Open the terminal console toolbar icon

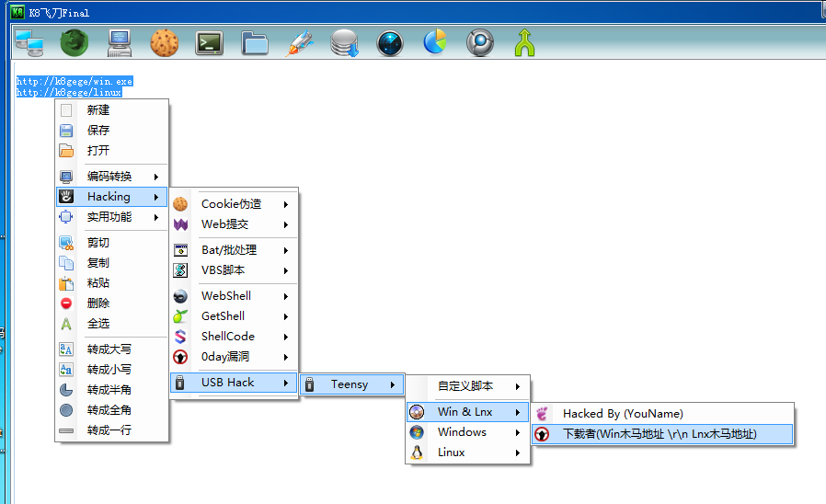click(x=210, y=42)
